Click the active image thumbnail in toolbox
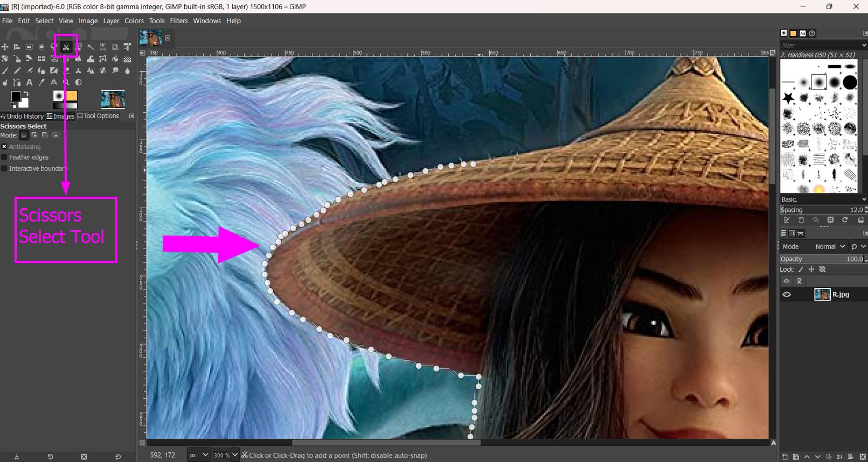Image resolution: width=868 pixels, height=462 pixels. [x=113, y=99]
